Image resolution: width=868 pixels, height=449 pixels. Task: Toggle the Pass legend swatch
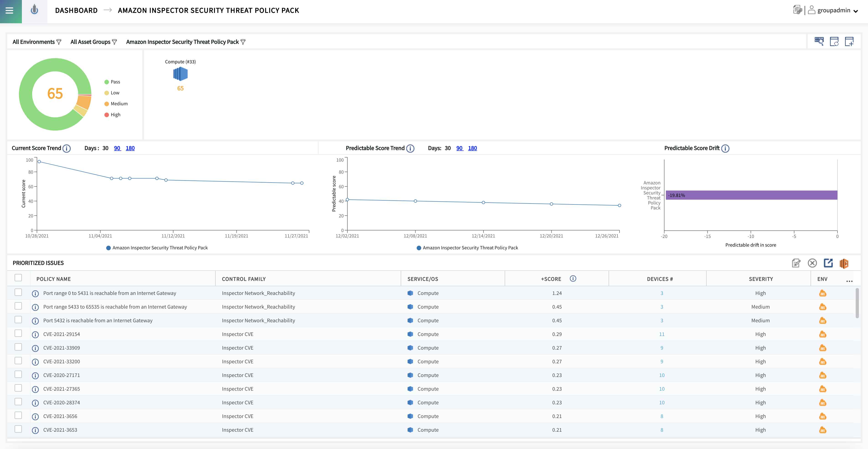[106, 82]
